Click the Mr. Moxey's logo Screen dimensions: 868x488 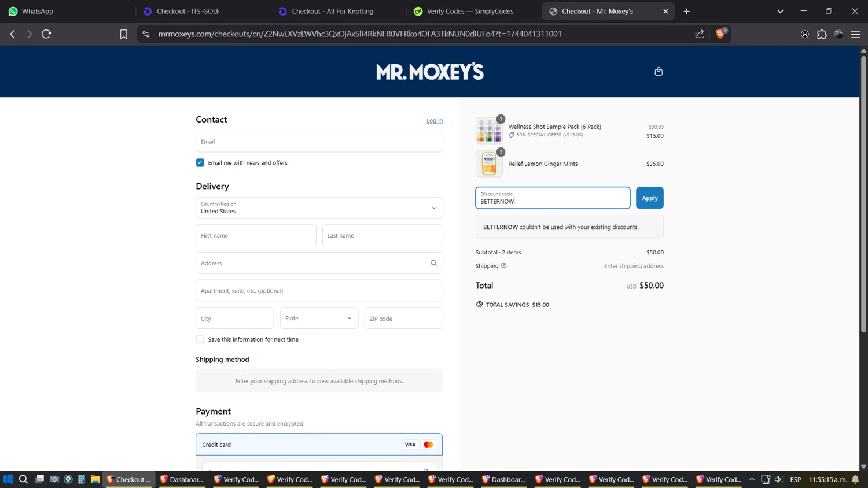point(430,72)
